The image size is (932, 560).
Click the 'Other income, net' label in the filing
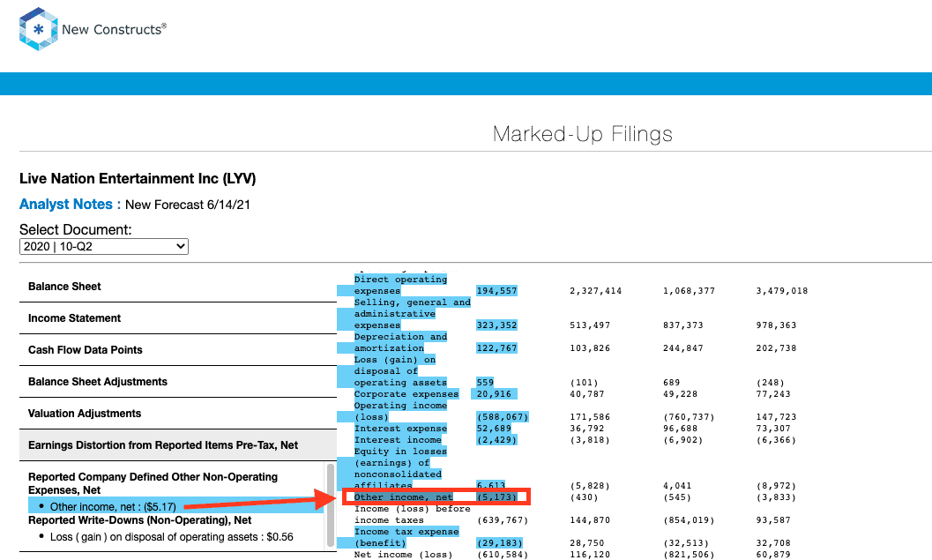[x=404, y=497]
